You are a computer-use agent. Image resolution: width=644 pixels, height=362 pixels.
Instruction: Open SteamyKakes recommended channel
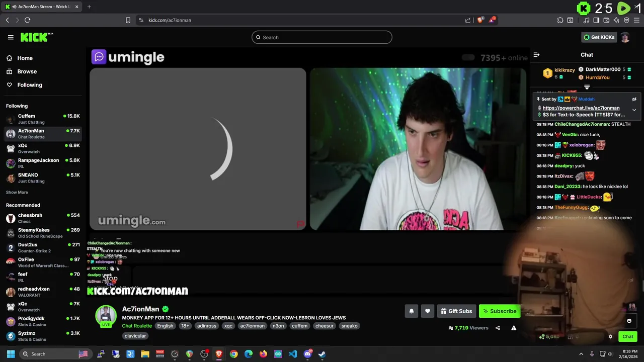click(43, 233)
